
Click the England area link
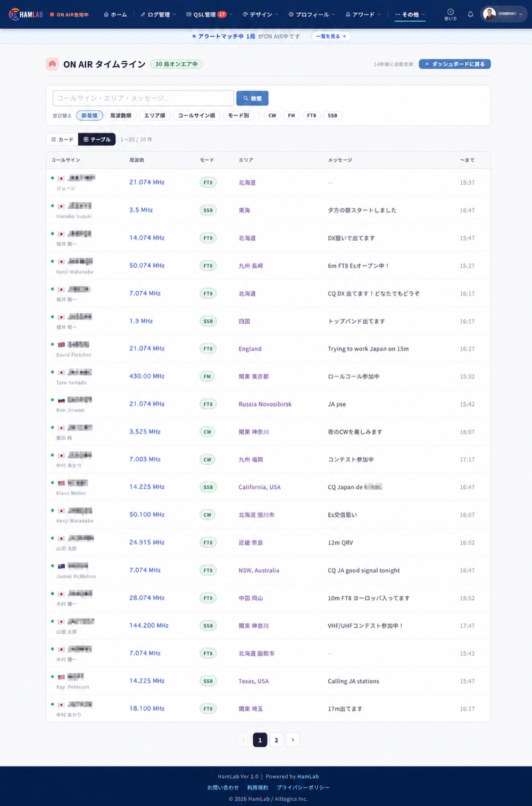click(250, 349)
